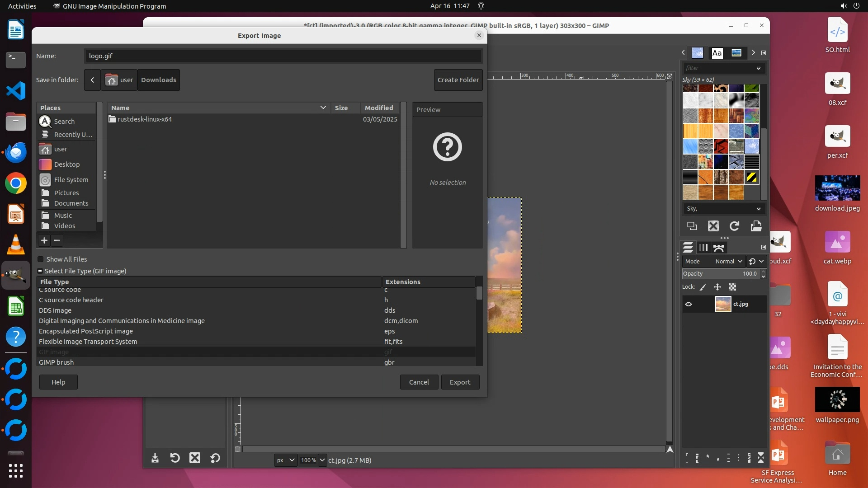Toggle lock pixels brush icon
This screenshot has height=488, width=868.
(703, 287)
